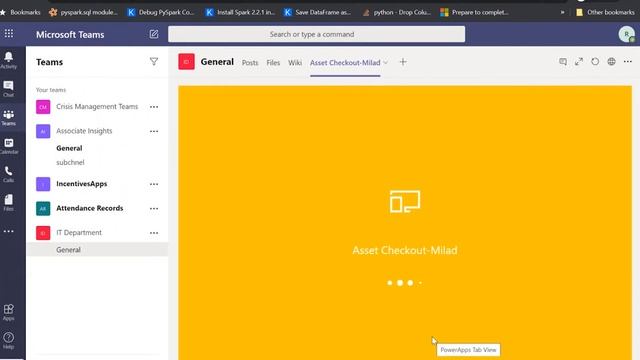
Task: Select Crisis Management Teams team
Action: click(x=97, y=107)
